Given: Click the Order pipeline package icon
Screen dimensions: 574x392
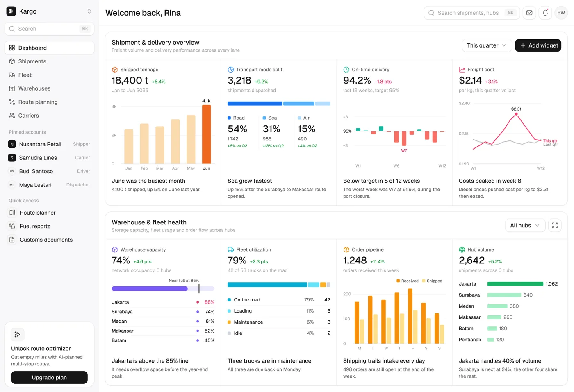Looking at the screenshot, I should 346,249.
